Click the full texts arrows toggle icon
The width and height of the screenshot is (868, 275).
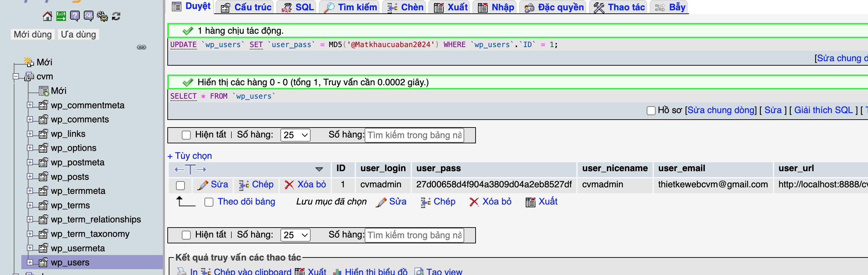[190, 169]
